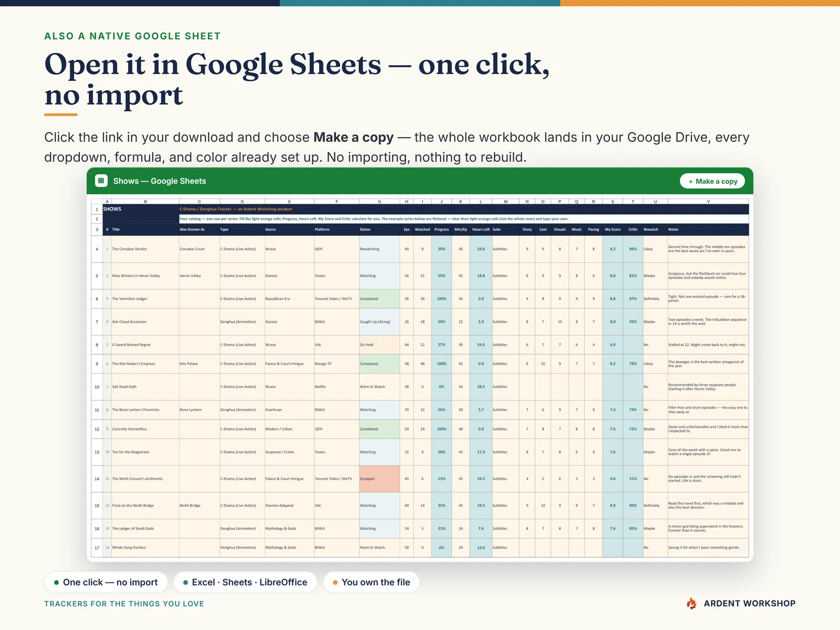Click the 'Rewatching' status cell

380,249
